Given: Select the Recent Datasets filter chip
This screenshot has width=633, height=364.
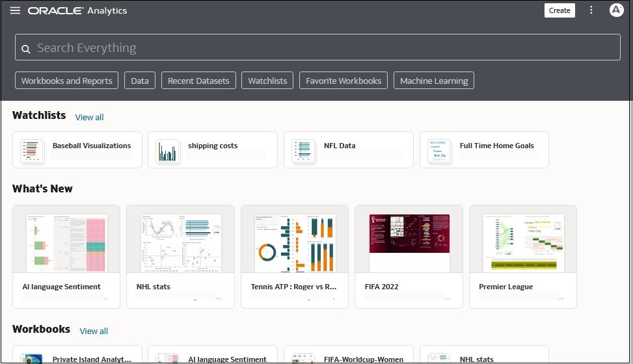Looking at the screenshot, I should tap(198, 81).
